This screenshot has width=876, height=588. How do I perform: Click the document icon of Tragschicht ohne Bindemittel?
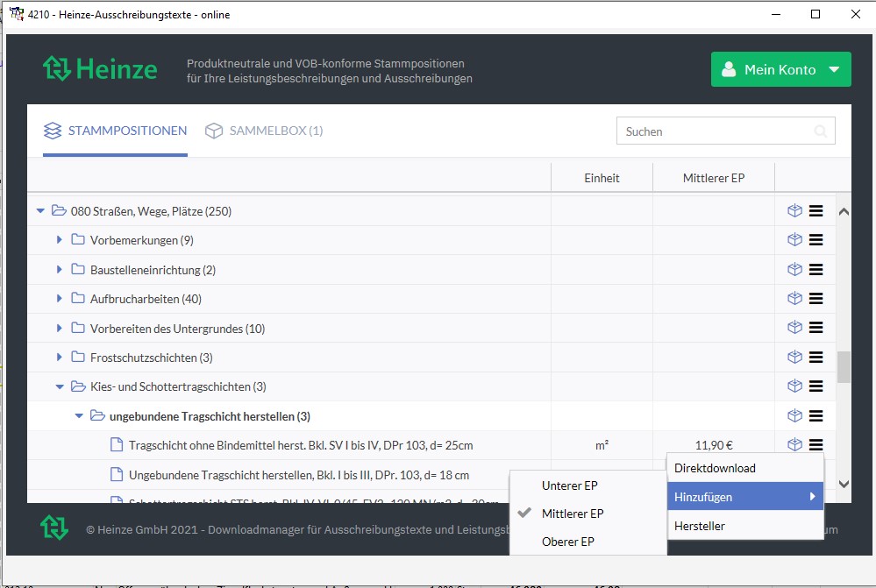point(117,445)
